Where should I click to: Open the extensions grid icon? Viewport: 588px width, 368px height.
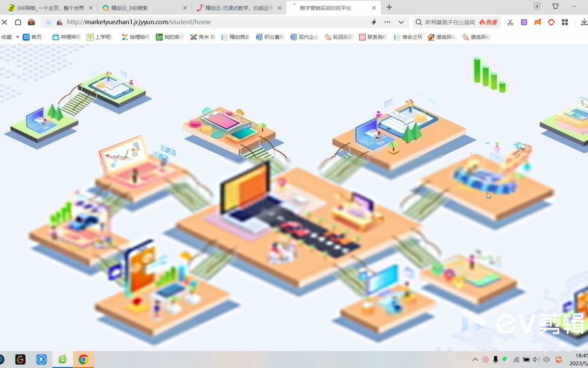click(565, 22)
